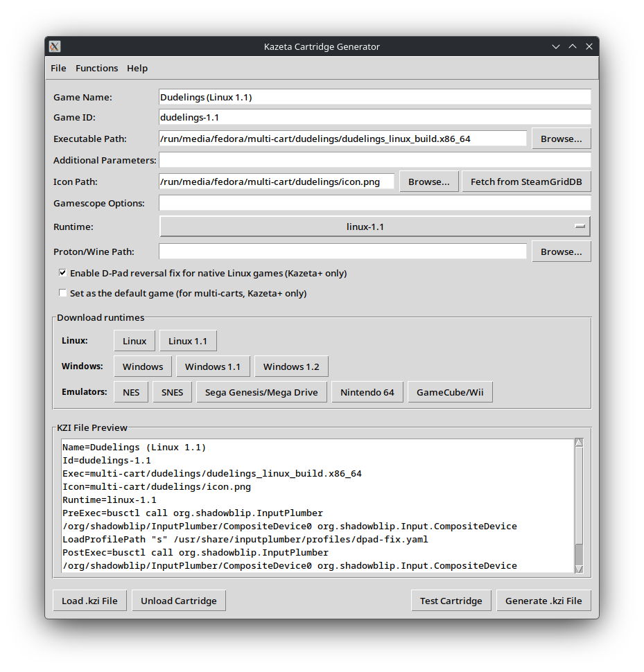644x672 pixels.
Task: Click the X11 app icon in title bar
Action: click(x=55, y=46)
